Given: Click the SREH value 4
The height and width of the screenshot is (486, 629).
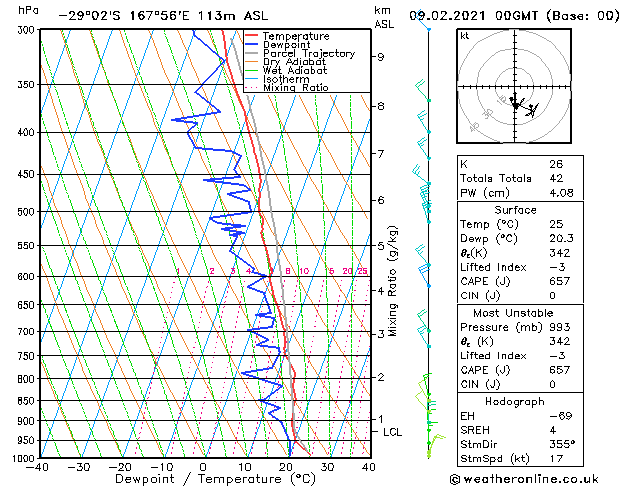Looking at the screenshot, I should pos(552,430).
